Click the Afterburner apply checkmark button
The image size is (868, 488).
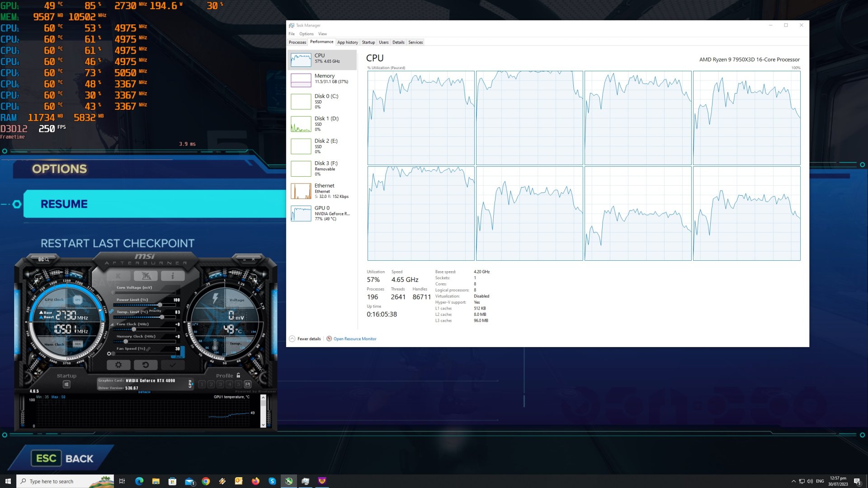(172, 365)
